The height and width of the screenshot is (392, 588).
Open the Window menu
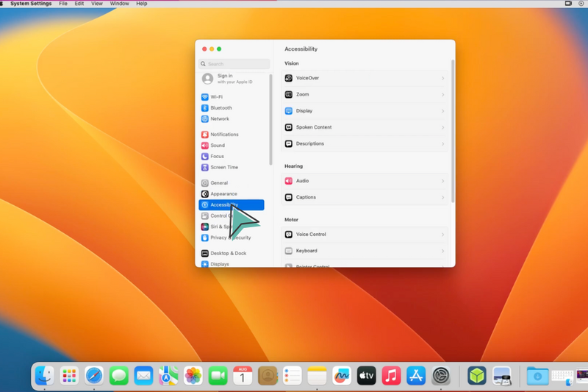(x=120, y=4)
